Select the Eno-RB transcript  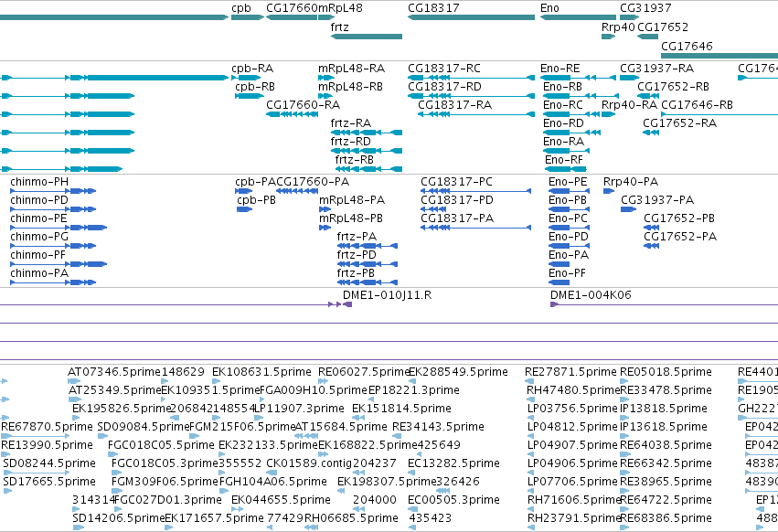coord(581,96)
